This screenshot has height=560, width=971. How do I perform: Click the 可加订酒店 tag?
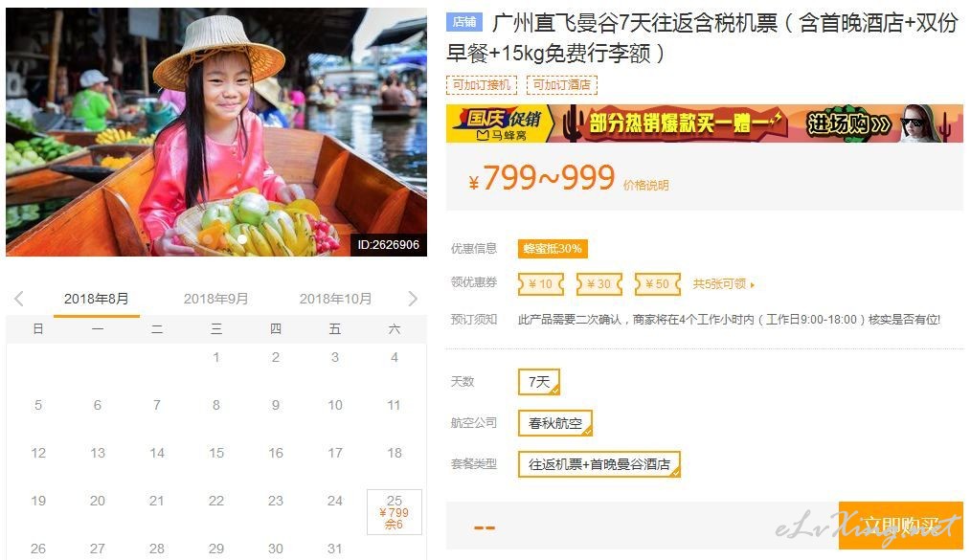pyautogui.click(x=562, y=85)
